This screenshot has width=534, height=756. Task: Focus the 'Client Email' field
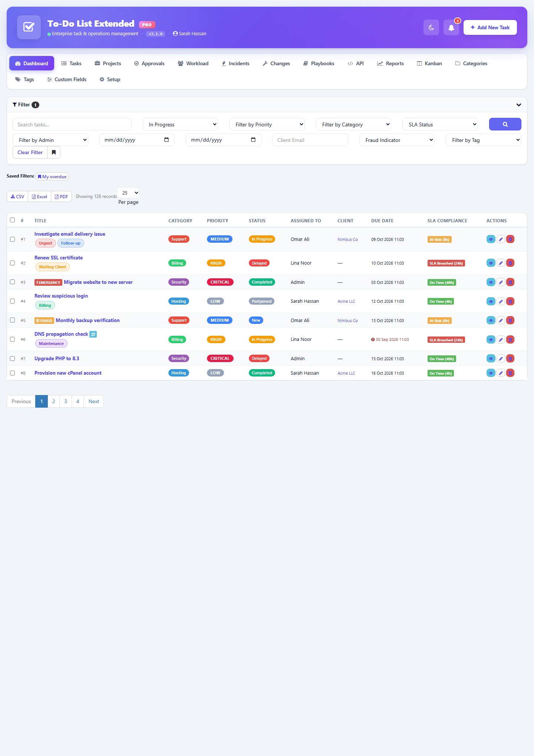(x=310, y=140)
